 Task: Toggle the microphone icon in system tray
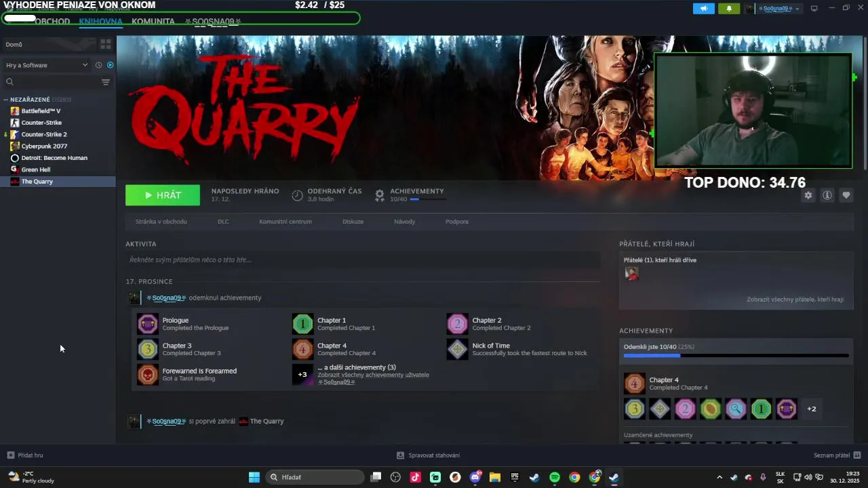[763, 477]
